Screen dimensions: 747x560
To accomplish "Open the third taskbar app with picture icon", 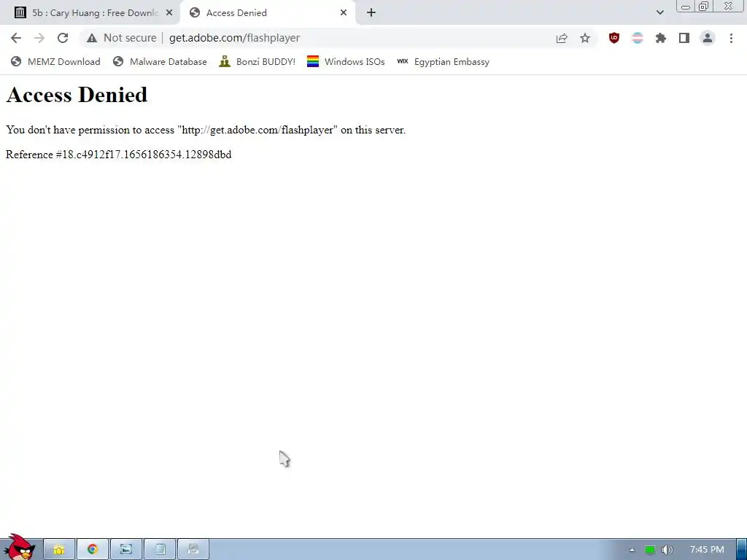I will (126, 550).
